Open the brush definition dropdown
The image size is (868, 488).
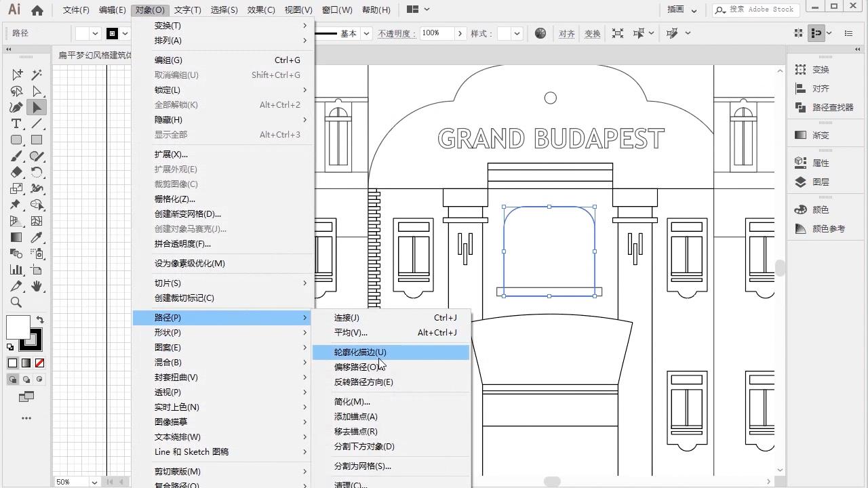366,33
